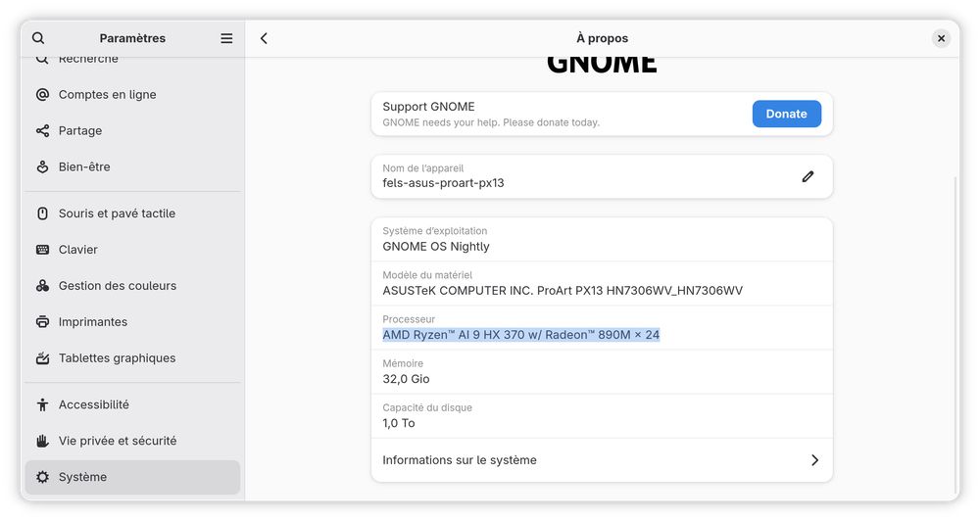Open Imprimantes settings
The image size is (980, 521).
tap(132, 322)
